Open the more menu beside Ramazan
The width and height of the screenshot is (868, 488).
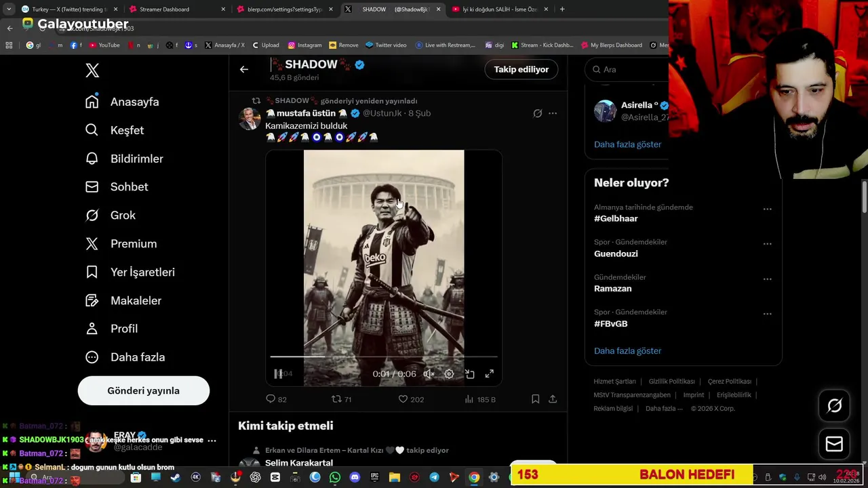click(x=768, y=279)
